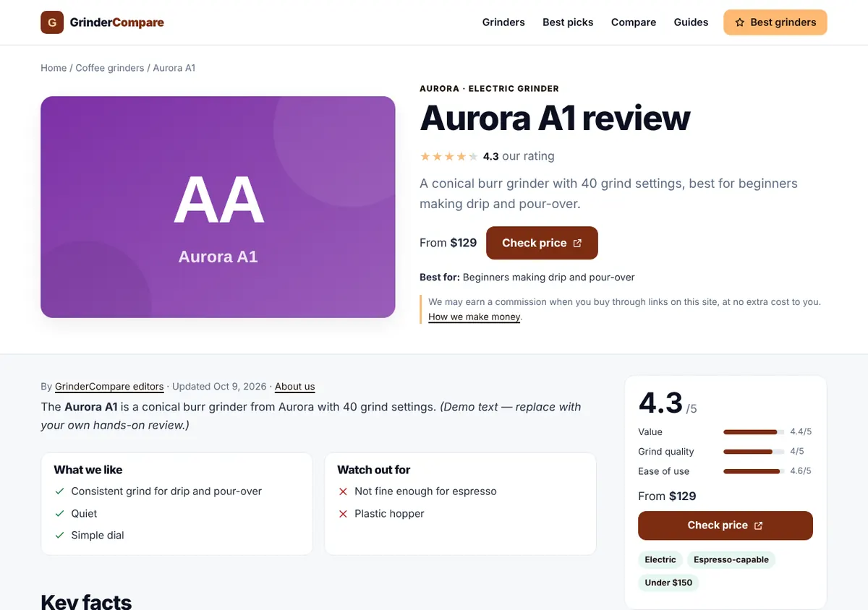The image size is (868, 610).
Task: Click Aurora A1 breadcrumb text
Action: pos(174,68)
